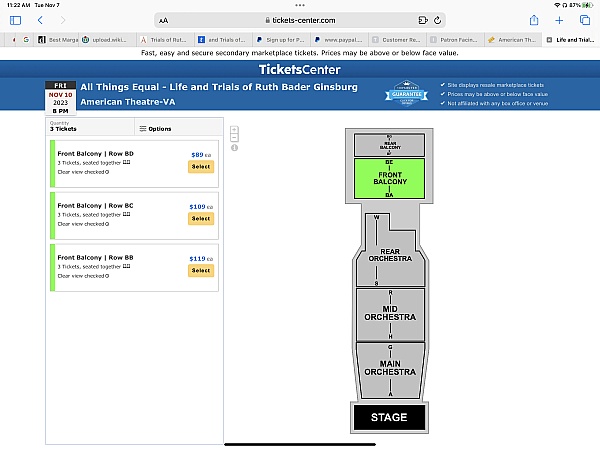Viewport: 600px width, 449px height.
Task: Click the tickets-center.com address bar
Action: click(x=300, y=20)
